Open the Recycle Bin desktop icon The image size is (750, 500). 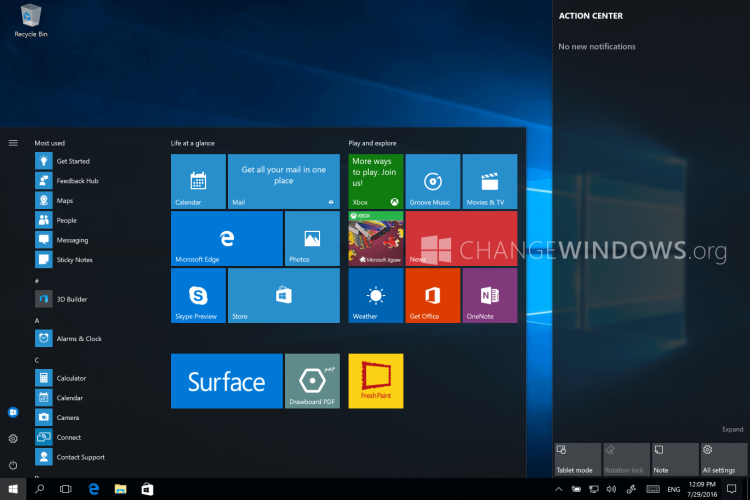click(31, 21)
